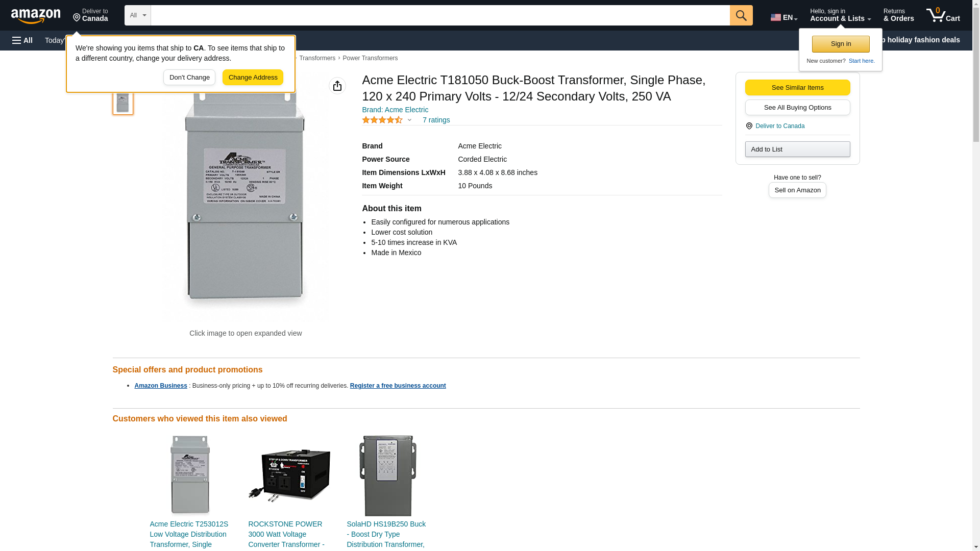Viewport: 980px width, 551px height.
Task: Click Change Address button
Action: 253,78
